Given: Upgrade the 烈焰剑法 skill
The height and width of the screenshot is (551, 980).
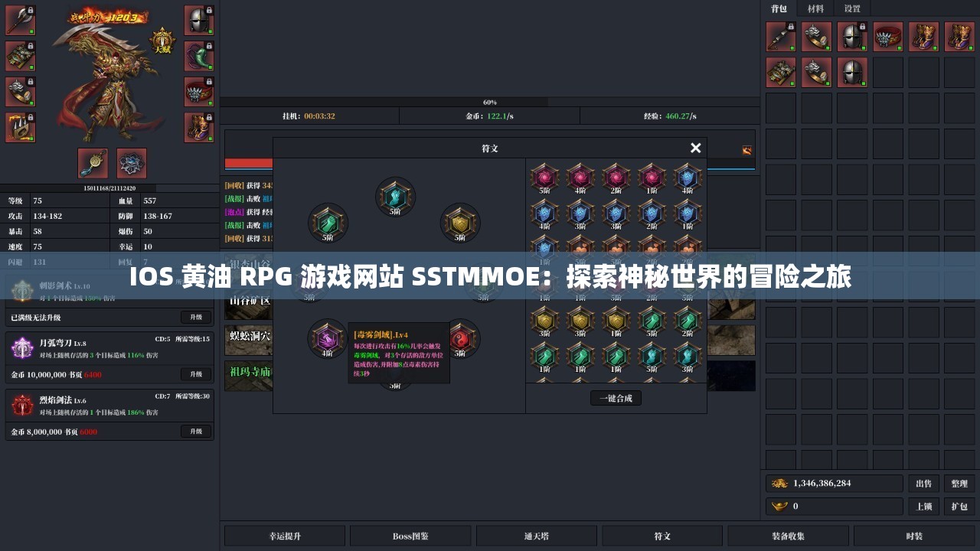Looking at the screenshot, I should tap(196, 432).
